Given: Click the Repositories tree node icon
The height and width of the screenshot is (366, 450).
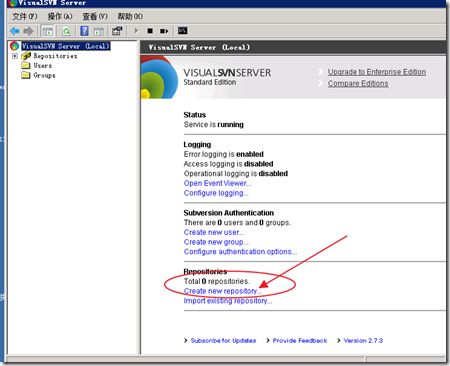Looking at the screenshot, I should point(26,56).
